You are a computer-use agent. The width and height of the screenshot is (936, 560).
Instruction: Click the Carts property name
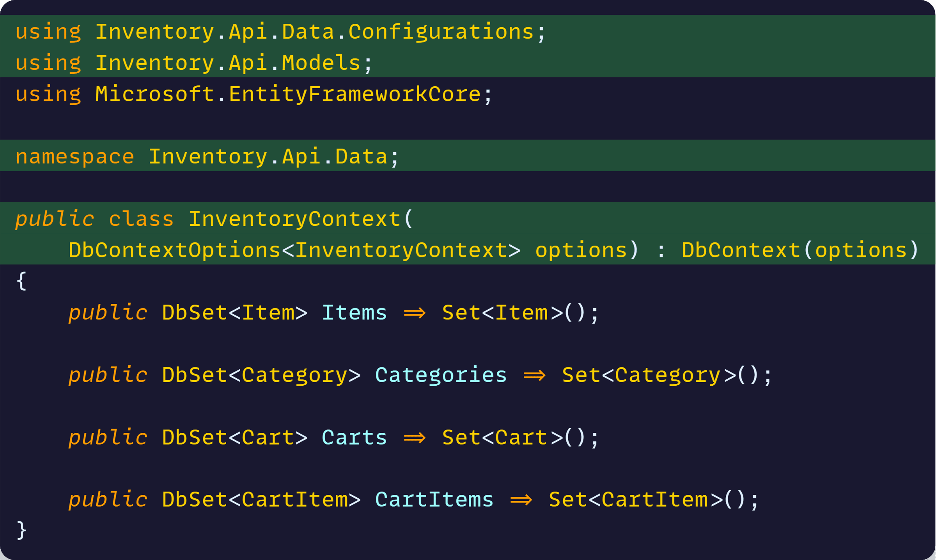(355, 438)
